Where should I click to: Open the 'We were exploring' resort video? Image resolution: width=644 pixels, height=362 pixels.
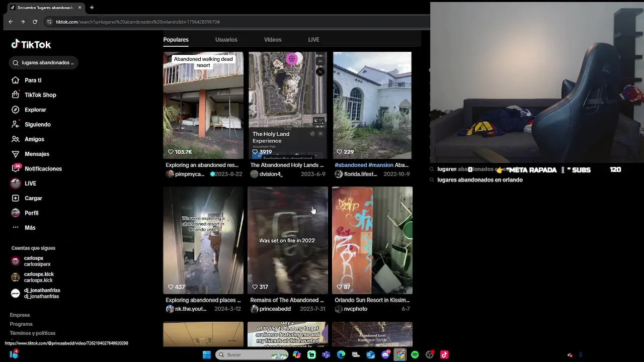(x=203, y=240)
